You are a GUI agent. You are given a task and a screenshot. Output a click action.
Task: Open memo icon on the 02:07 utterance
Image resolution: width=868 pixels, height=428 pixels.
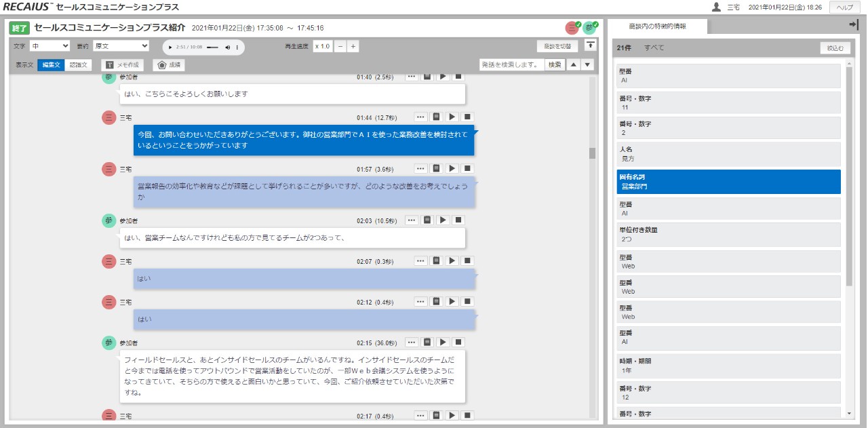[437, 260]
